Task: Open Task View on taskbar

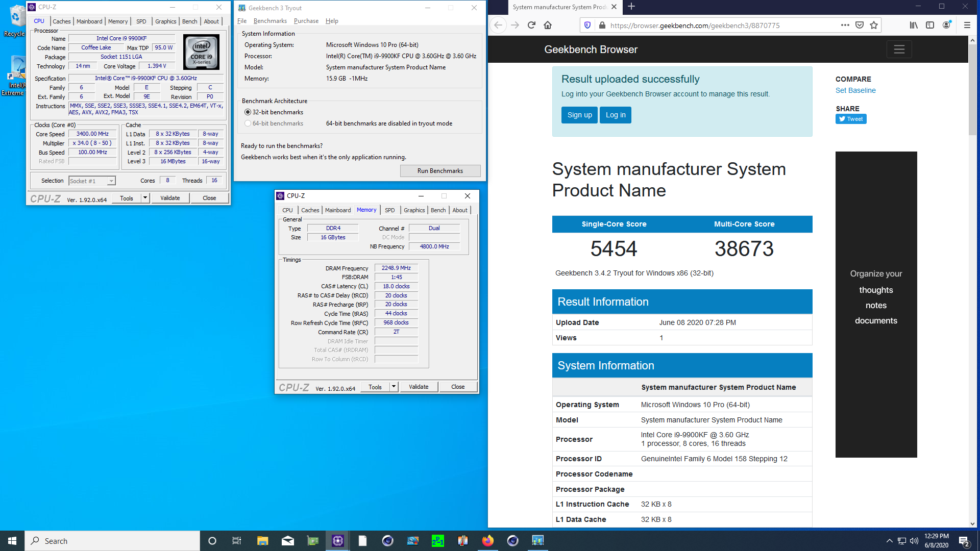Action: point(237,541)
